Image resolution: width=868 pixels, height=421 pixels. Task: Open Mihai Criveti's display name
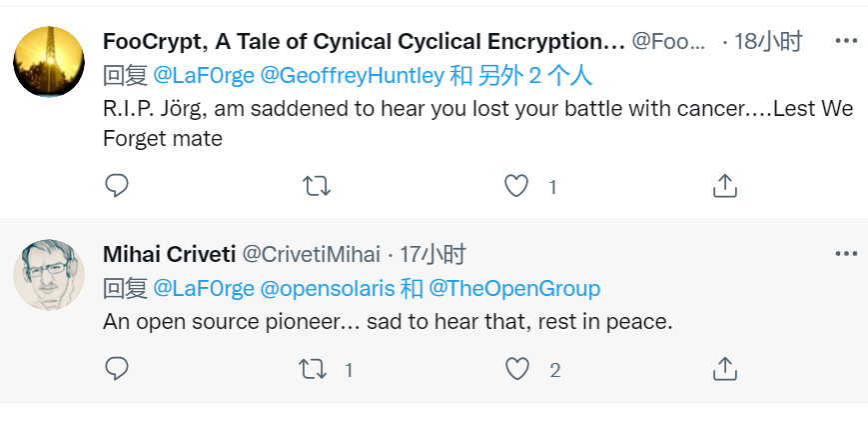coord(168,254)
